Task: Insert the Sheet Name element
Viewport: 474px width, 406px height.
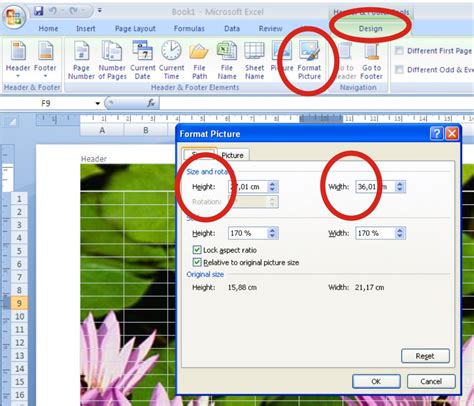Action: (254, 60)
